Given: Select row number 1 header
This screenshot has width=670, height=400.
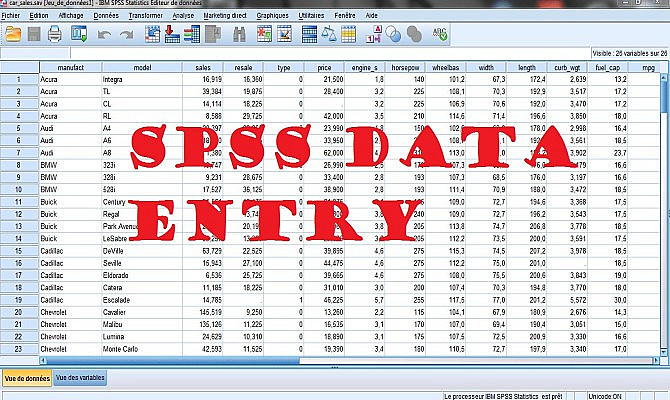Looking at the screenshot, I should 19,79.
